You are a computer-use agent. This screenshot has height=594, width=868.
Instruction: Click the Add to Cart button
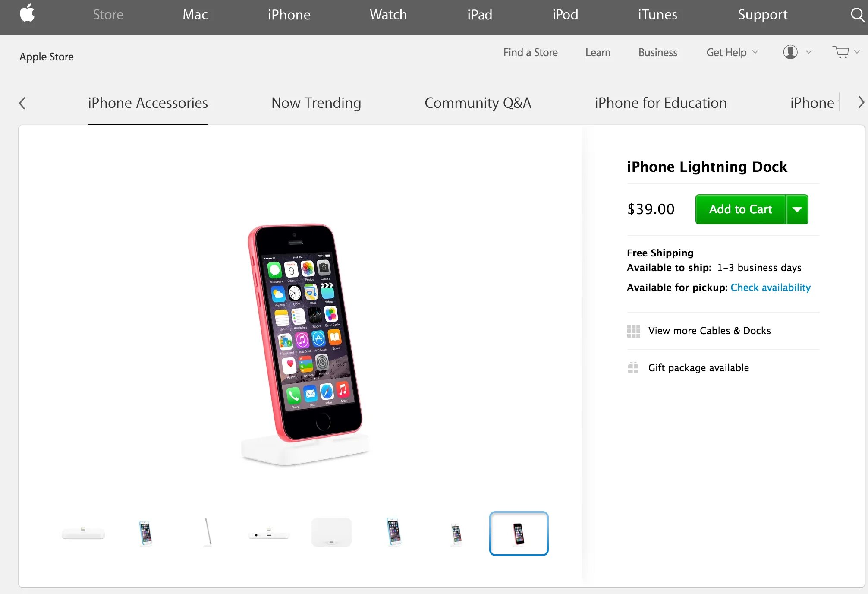pyautogui.click(x=740, y=209)
